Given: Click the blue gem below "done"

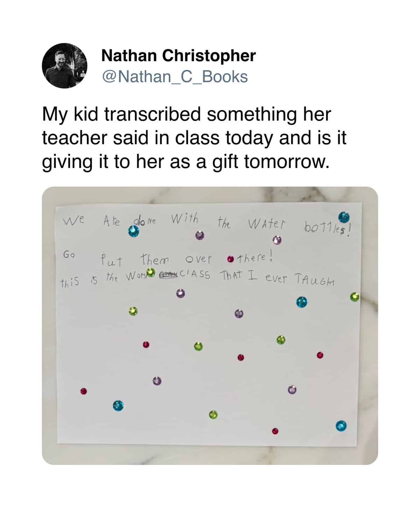Looking at the screenshot, I should [x=133, y=231].
